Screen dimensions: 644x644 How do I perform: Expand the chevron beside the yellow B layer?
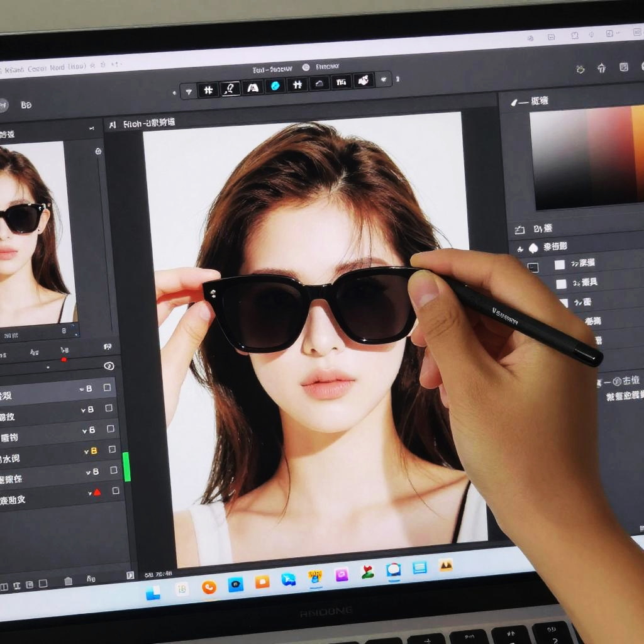click(86, 452)
